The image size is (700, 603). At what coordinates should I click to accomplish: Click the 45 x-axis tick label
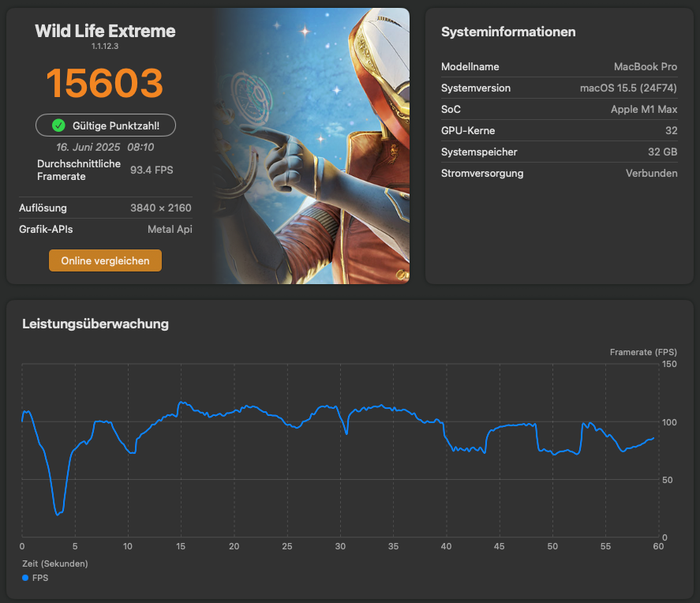coord(499,546)
